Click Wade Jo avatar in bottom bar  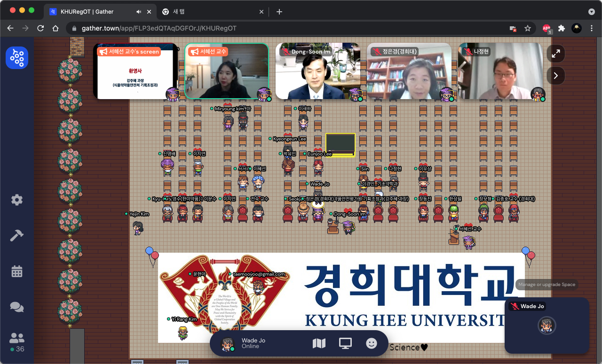pos(228,344)
